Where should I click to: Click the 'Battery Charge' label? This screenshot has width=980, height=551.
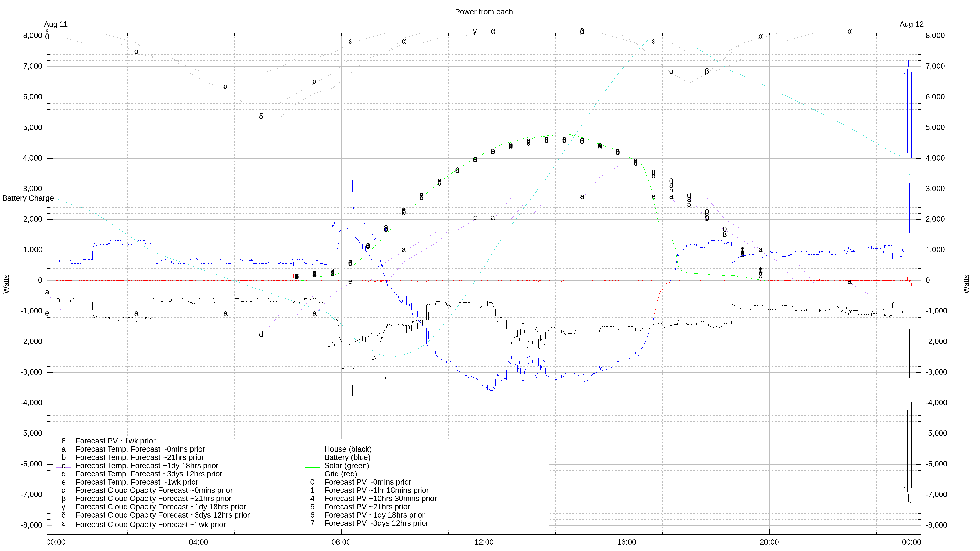28,198
